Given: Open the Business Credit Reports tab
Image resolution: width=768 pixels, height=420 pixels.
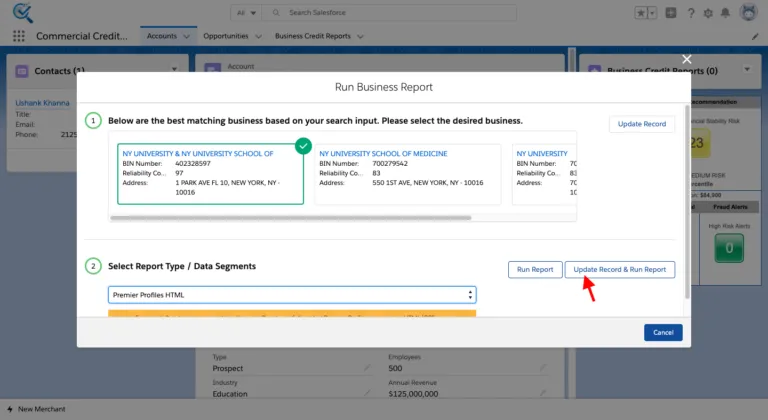Looking at the screenshot, I should click(x=312, y=36).
